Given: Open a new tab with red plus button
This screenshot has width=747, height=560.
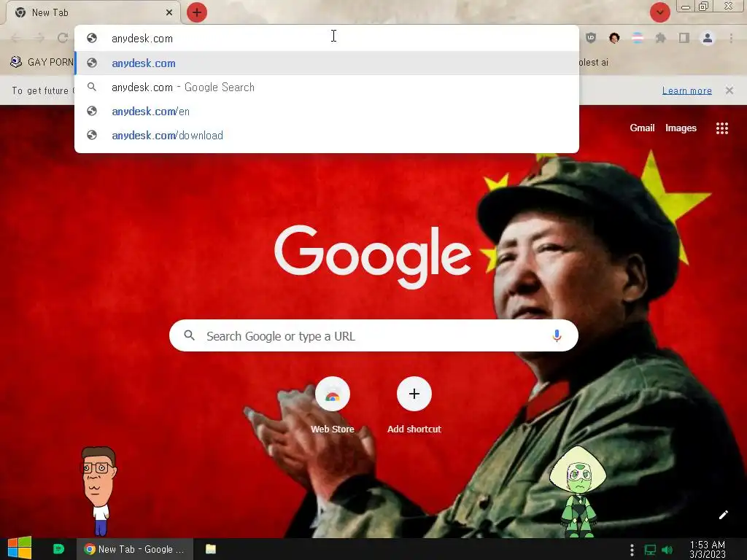Looking at the screenshot, I should (x=197, y=12).
